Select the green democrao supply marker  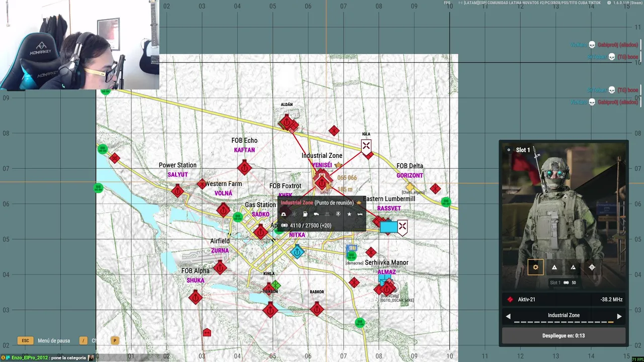(352, 255)
